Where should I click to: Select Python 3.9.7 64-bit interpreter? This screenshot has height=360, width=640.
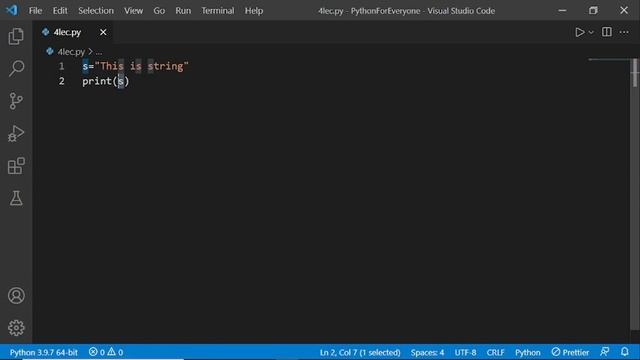click(44, 352)
